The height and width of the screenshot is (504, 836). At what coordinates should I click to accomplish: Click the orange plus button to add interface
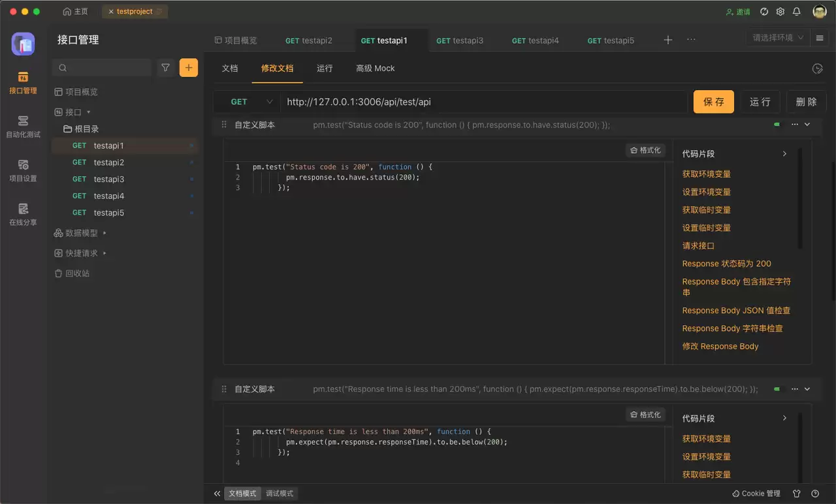(x=189, y=68)
